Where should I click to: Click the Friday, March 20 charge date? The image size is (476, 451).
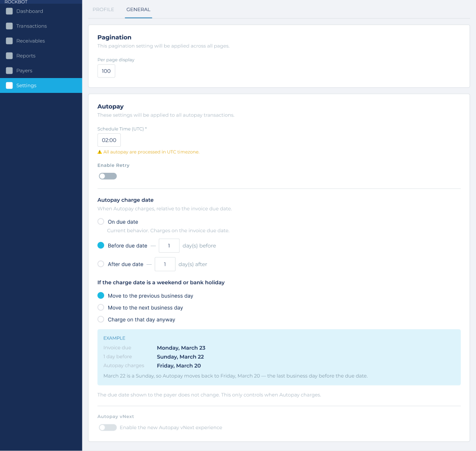click(x=179, y=366)
